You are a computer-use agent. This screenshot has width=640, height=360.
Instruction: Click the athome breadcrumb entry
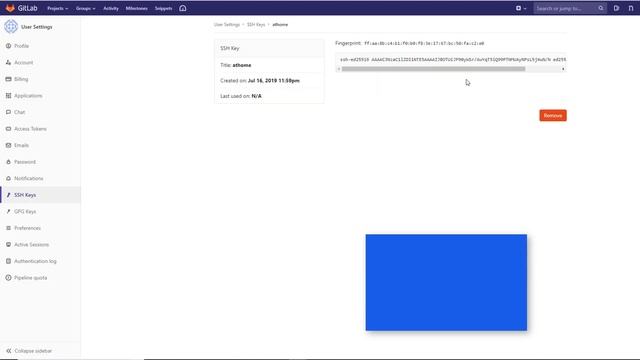[x=280, y=24]
